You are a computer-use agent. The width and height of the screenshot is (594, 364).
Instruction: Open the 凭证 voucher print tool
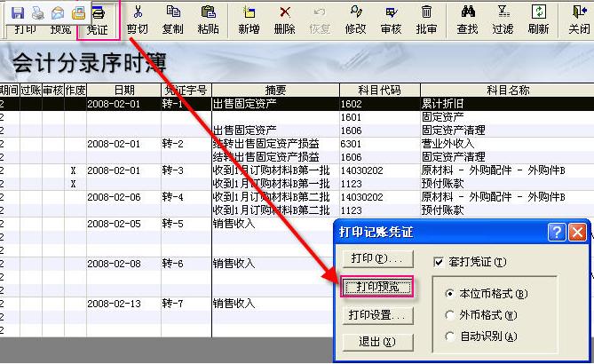tap(99, 21)
